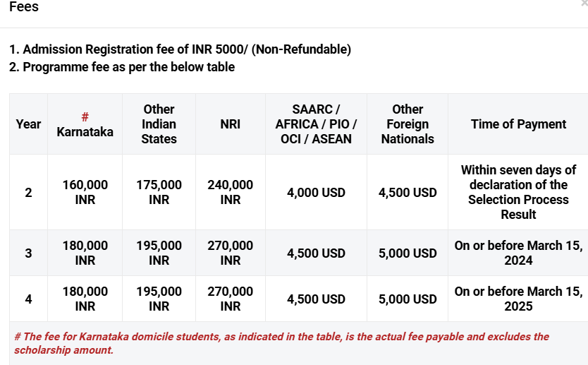Click the Admission Registration fee line
The width and height of the screenshot is (588, 365).
180,49
